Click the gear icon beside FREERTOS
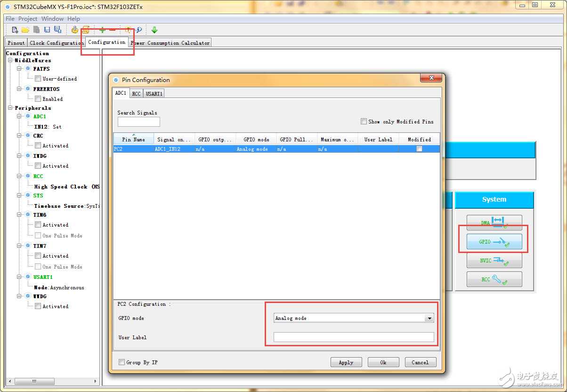 click(x=28, y=89)
